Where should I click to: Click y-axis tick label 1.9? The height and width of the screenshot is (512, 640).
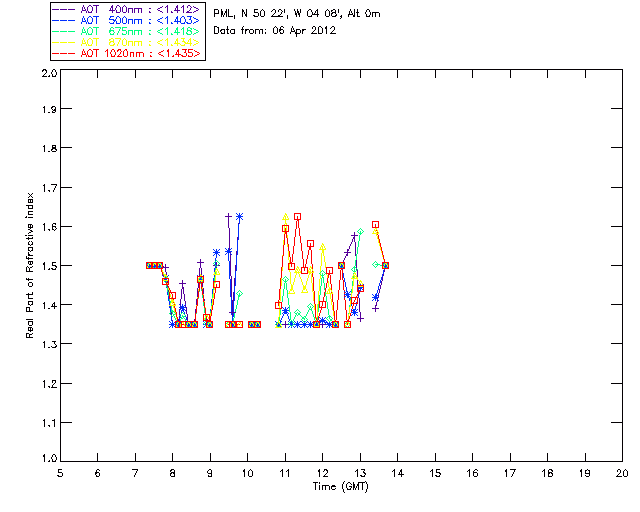coord(49,109)
